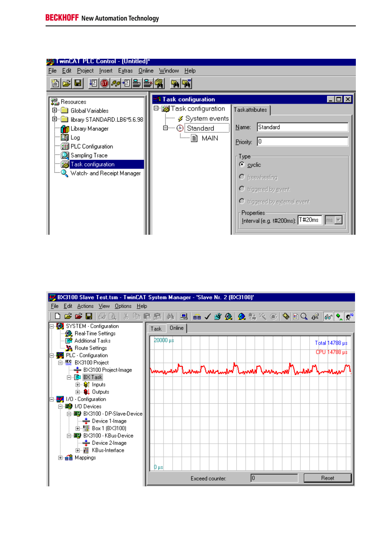Open Online menu in PLC Control
This screenshot has width=392, height=555.
click(x=146, y=71)
